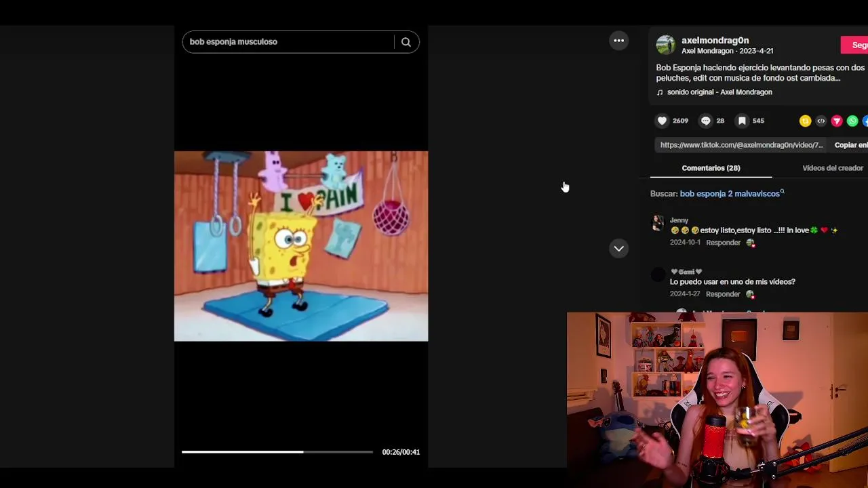The image size is (868, 488).
Task: Click the 545 saves count
Action: tap(758, 121)
